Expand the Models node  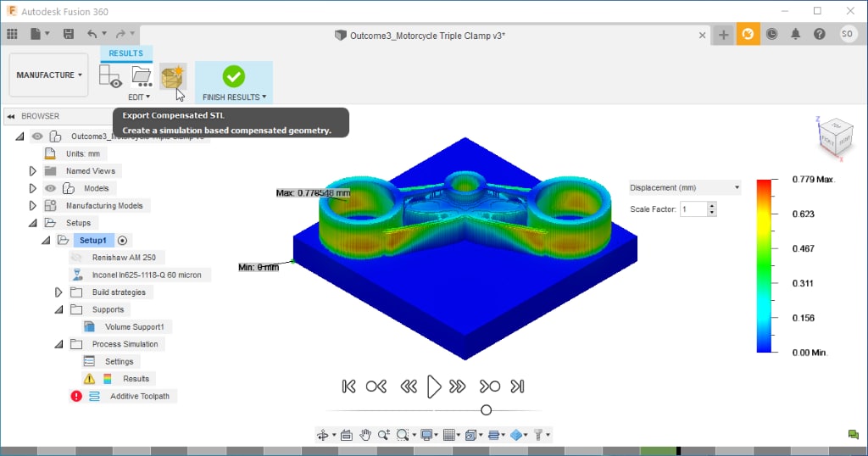pos(32,188)
